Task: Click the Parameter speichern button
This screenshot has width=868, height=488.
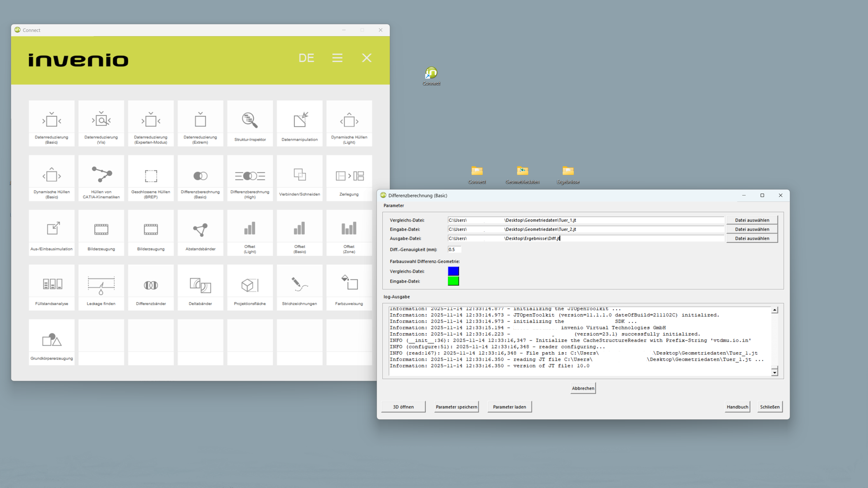Action: point(456,407)
